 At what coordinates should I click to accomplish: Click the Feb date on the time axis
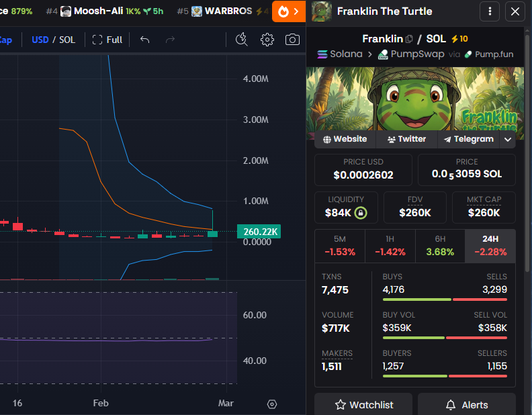101,403
